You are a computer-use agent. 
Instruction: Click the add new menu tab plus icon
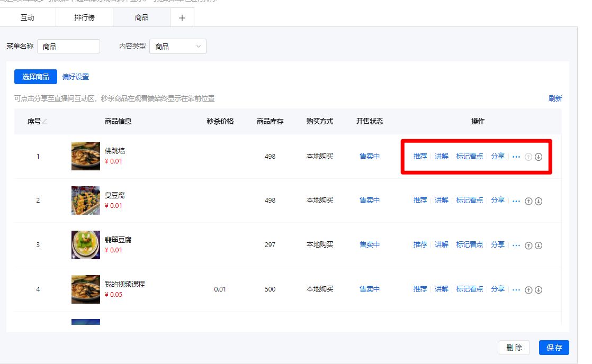click(x=182, y=17)
